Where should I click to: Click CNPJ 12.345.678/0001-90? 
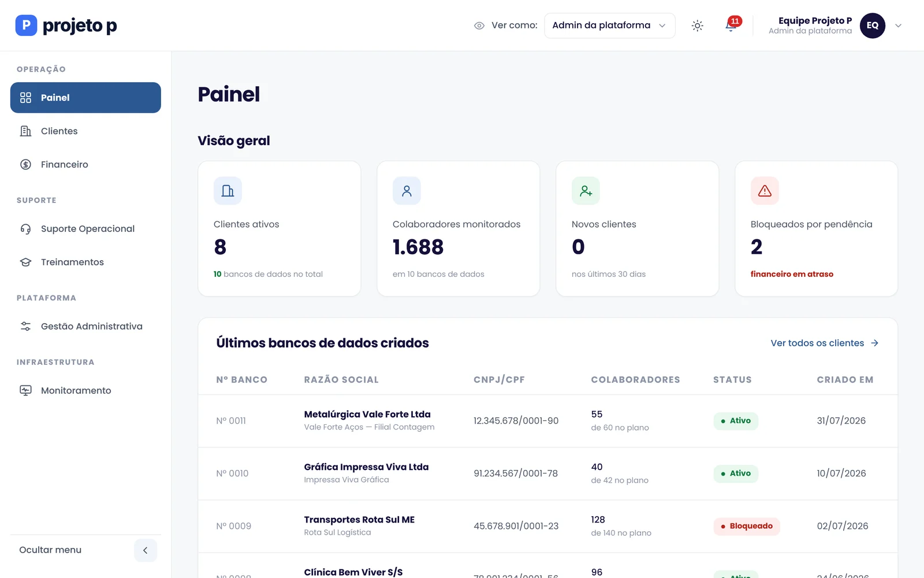(x=516, y=421)
